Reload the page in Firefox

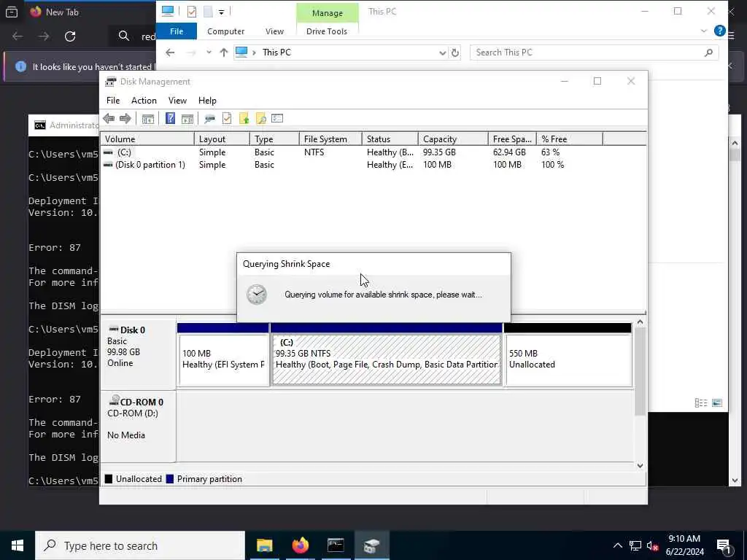click(x=70, y=36)
